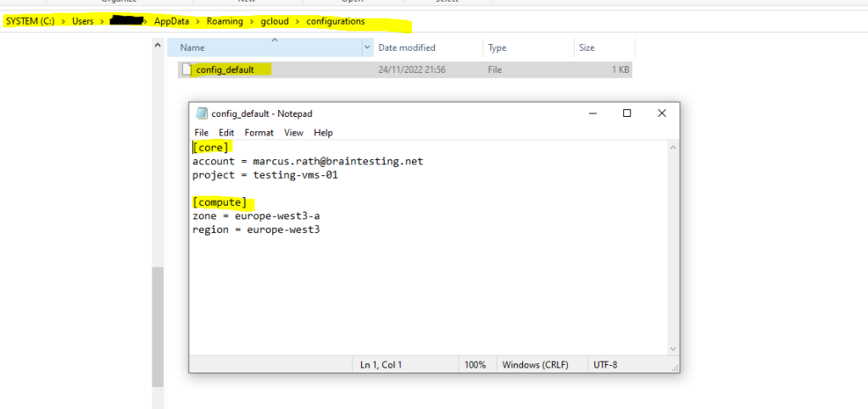Go to AppData in the address bar
This screenshot has height=409, width=868.
(x=171, y=21)
